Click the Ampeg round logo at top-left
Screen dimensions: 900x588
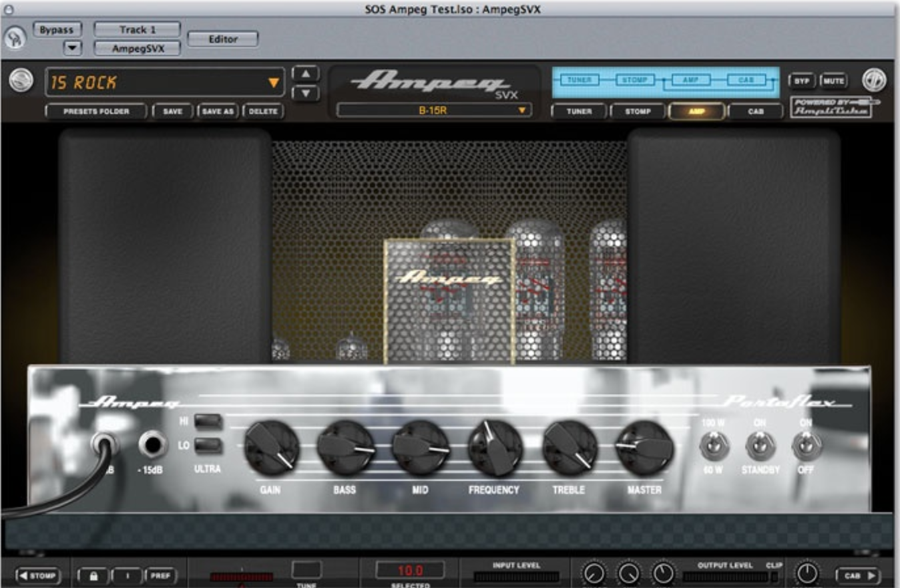[x=21, y=81]
